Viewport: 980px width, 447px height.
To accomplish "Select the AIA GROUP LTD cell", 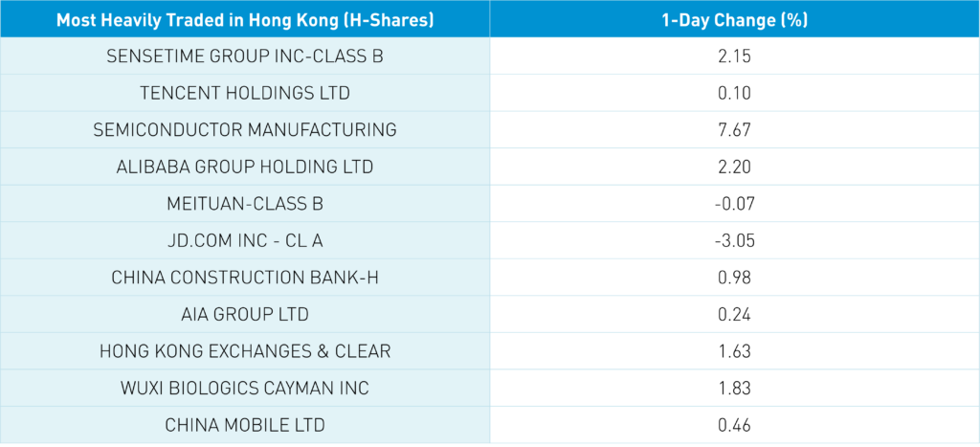I will point(245,314).
